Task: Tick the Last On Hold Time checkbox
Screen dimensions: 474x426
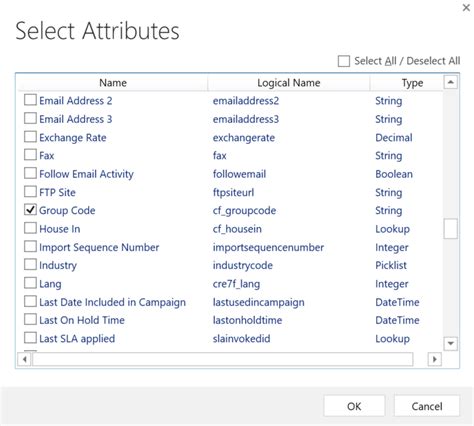Action: point(30,319)
